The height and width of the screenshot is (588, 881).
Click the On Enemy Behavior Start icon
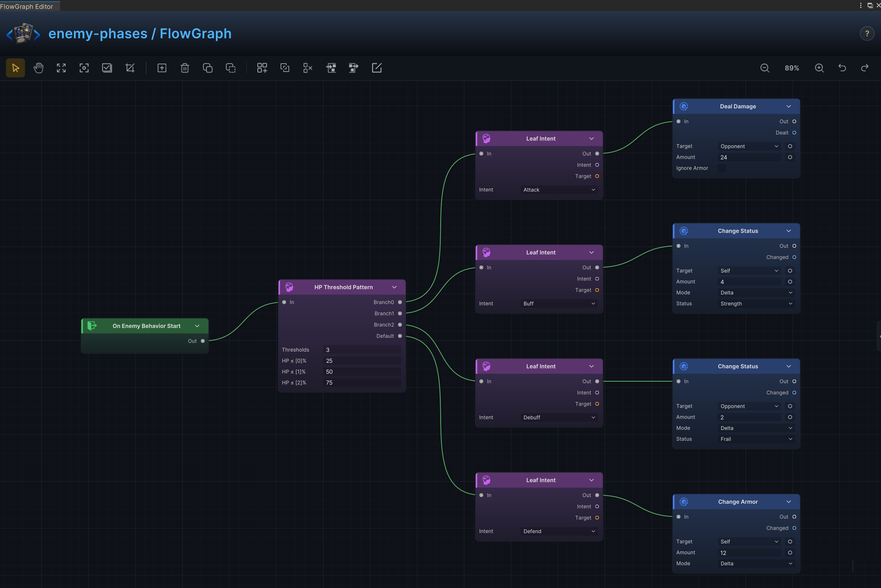tap(92, 325)
